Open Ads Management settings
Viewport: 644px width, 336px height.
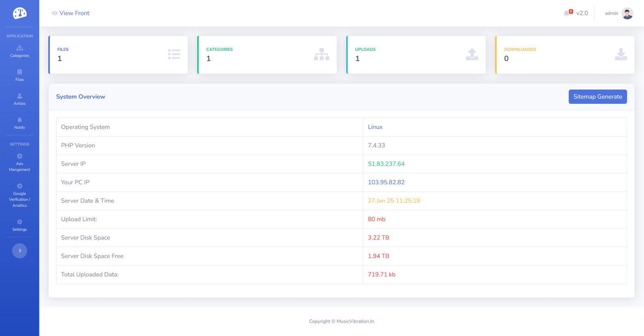(19, 163)
